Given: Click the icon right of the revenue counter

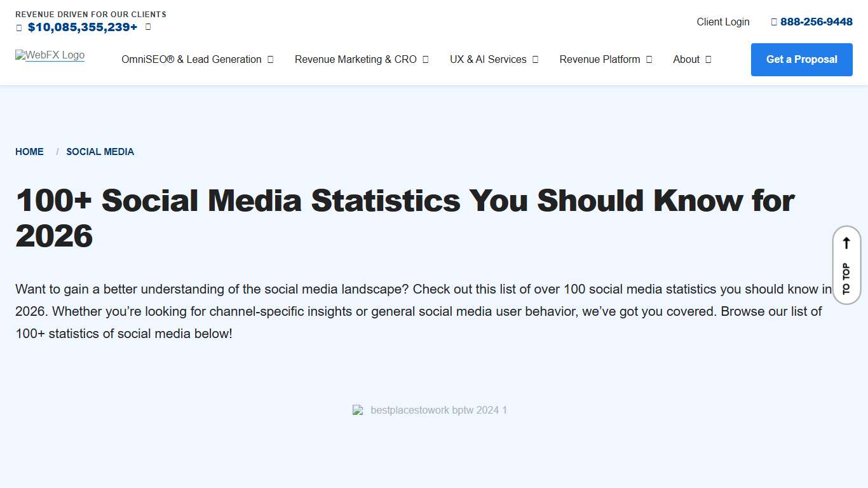Looking at the screenshot, I should click(147, 27).
